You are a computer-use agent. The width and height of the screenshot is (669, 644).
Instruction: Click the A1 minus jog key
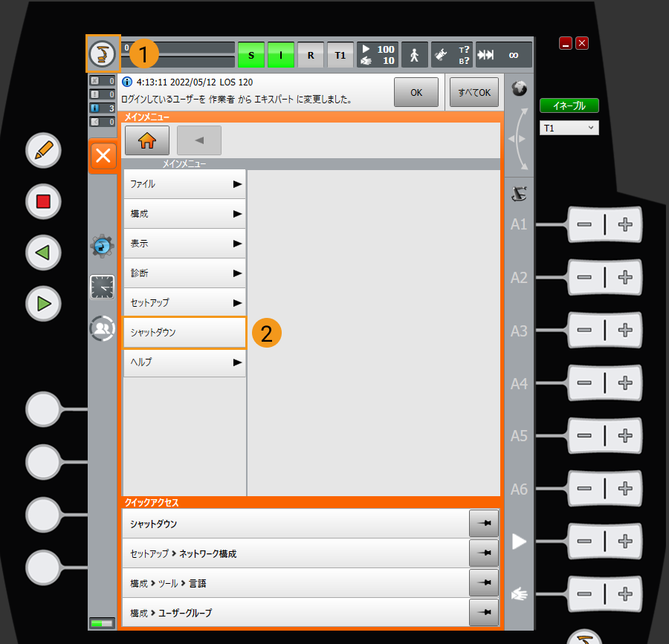click(x=584, y=224)
